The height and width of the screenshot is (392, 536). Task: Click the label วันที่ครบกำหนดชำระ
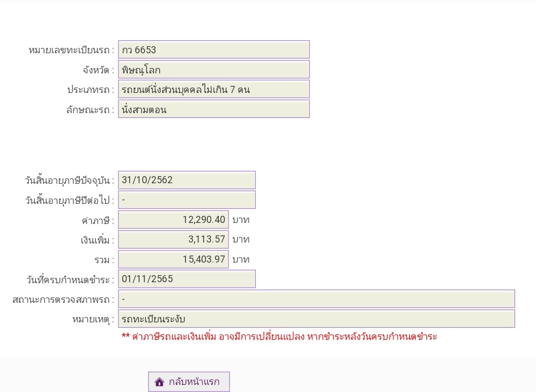point(70,279)
